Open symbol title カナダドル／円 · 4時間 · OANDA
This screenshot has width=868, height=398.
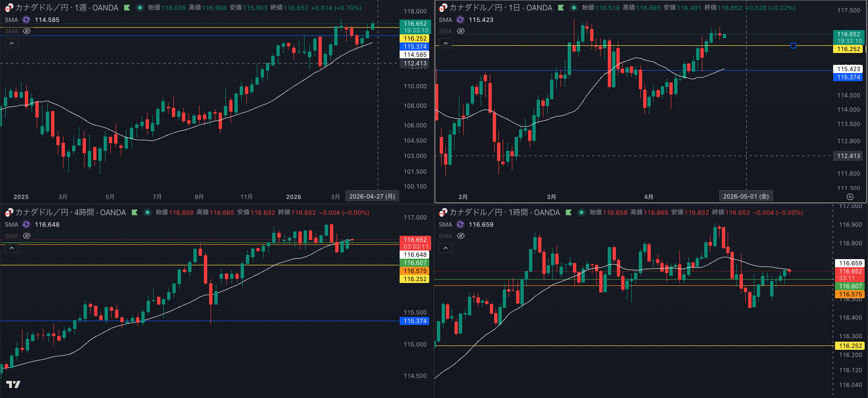(71, 212)
